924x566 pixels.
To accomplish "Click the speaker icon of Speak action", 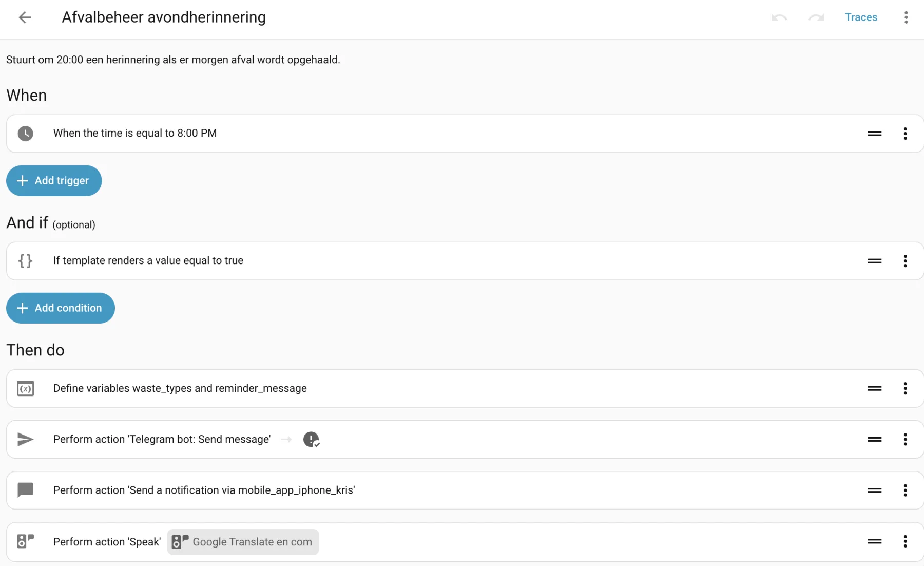I will pos(25,541).
